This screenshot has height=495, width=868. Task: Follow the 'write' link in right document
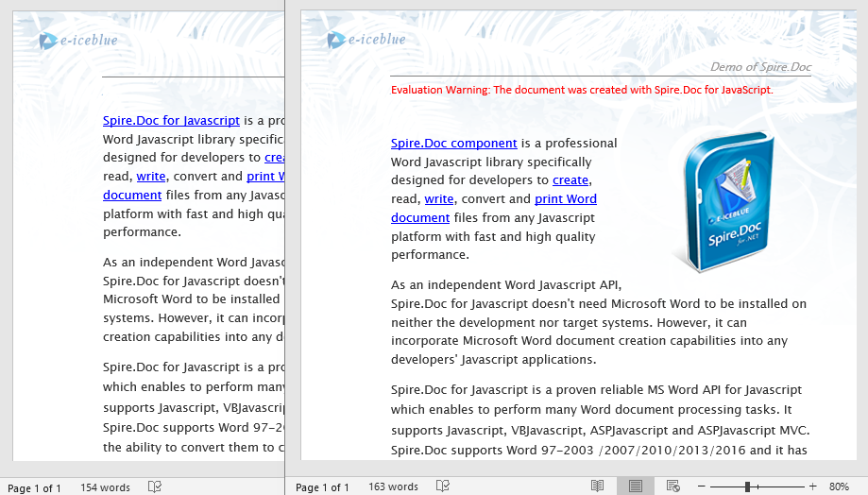click(439, 198)
